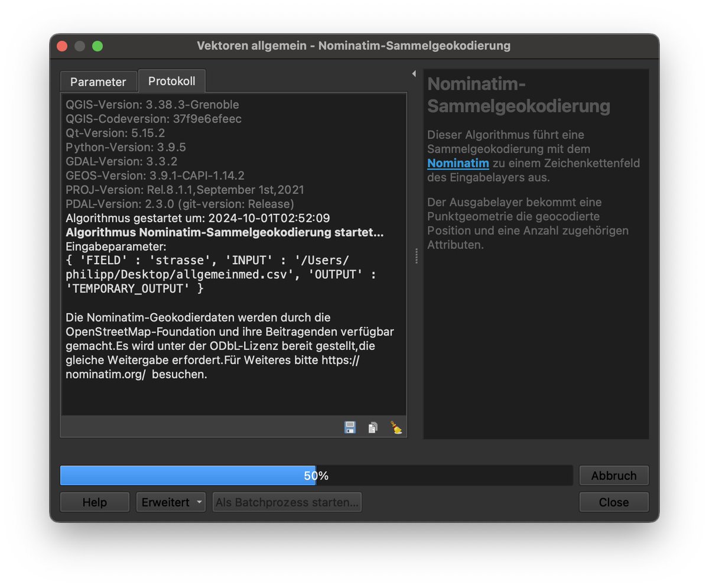
Task: Click the 'TEMPORARY_OUTPUT' parameter line
Action: tap(135, 288)
